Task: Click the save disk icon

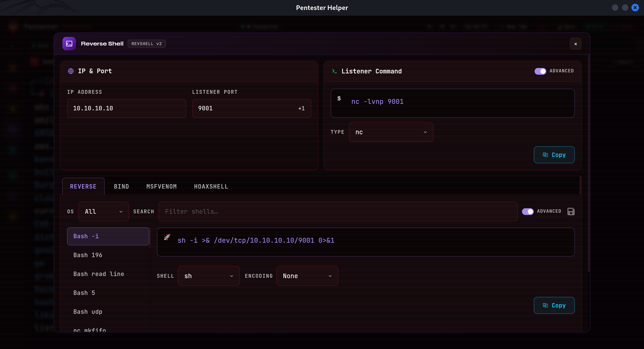Action: (x=571, y=211)
